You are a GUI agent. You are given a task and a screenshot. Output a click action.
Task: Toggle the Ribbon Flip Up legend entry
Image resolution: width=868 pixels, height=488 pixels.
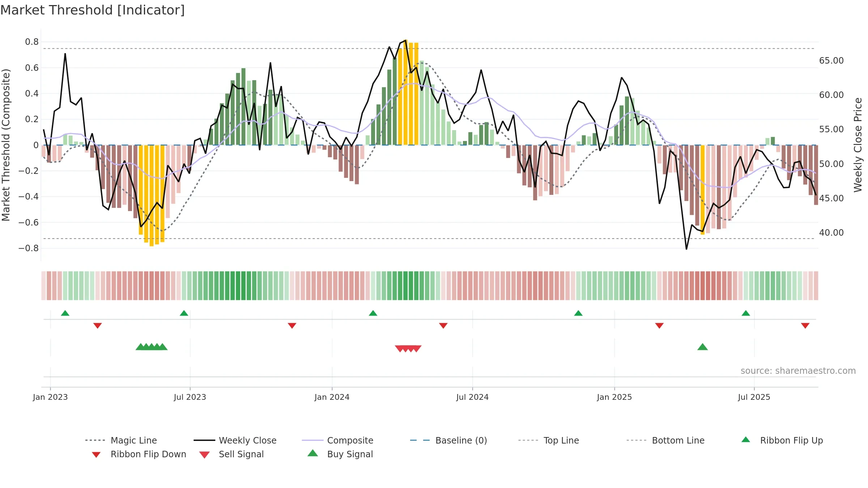[782, 440]
